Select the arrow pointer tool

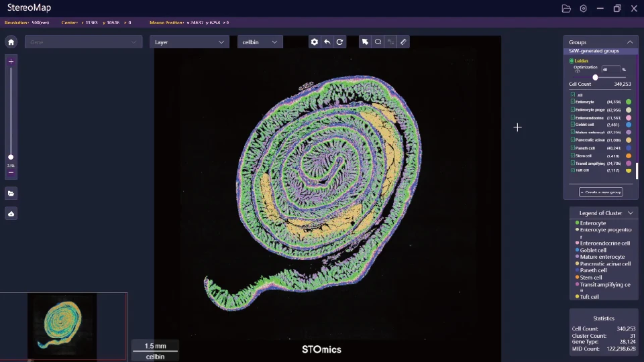(x=365, y=42)
